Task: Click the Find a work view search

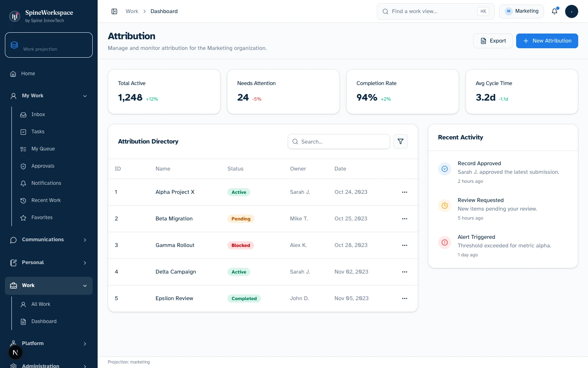Action: pos(435,11)
